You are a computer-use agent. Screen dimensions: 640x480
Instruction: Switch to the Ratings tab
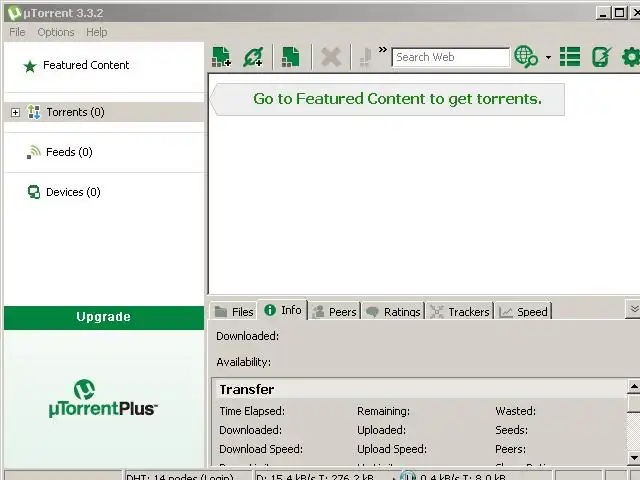click(x=393, y=311)
